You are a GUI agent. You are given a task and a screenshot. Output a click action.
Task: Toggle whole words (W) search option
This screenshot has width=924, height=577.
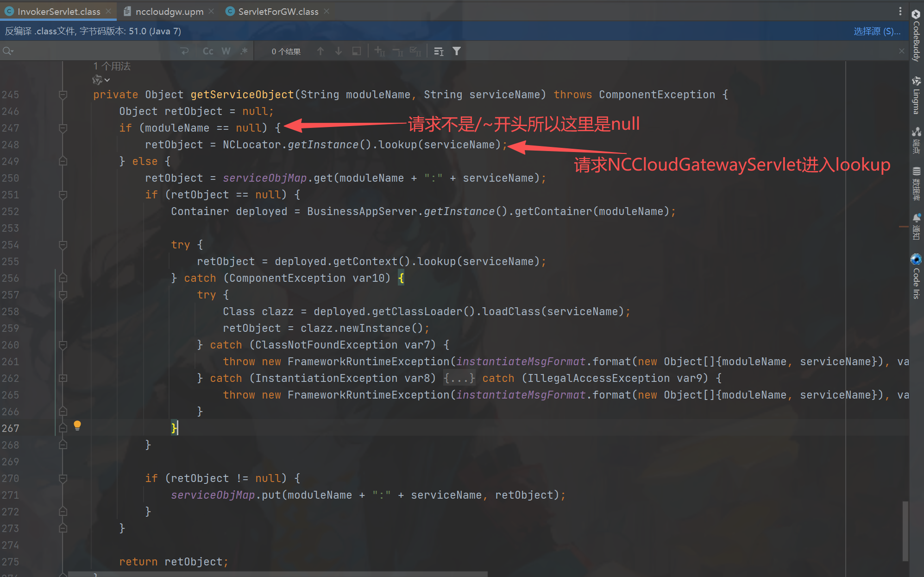pos(226,51)
